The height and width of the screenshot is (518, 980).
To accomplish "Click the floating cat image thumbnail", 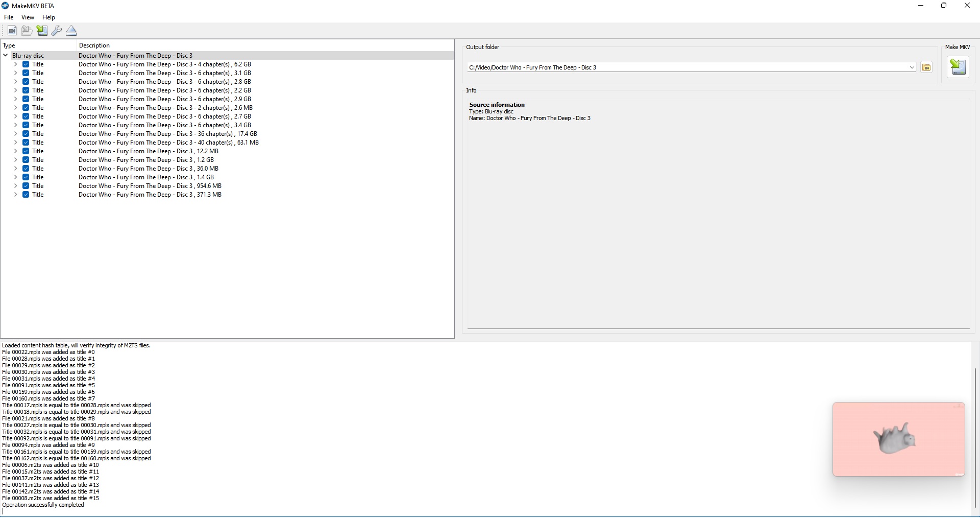I will coord(898,439).
